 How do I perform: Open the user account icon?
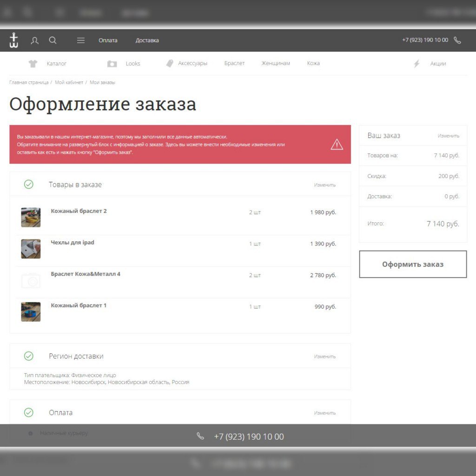[x=34, y=40]
